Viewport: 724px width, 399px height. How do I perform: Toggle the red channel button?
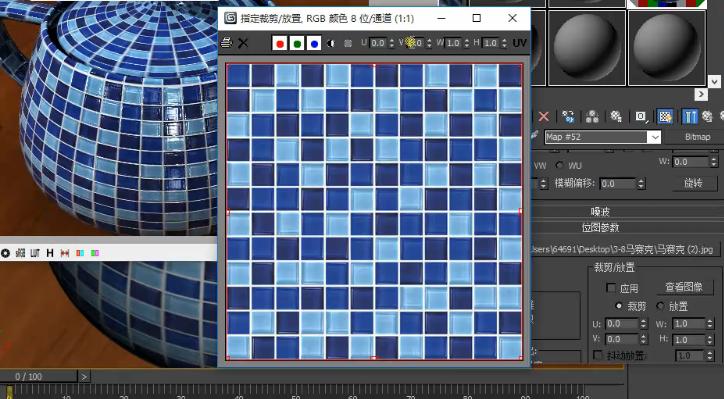(279, 43)
